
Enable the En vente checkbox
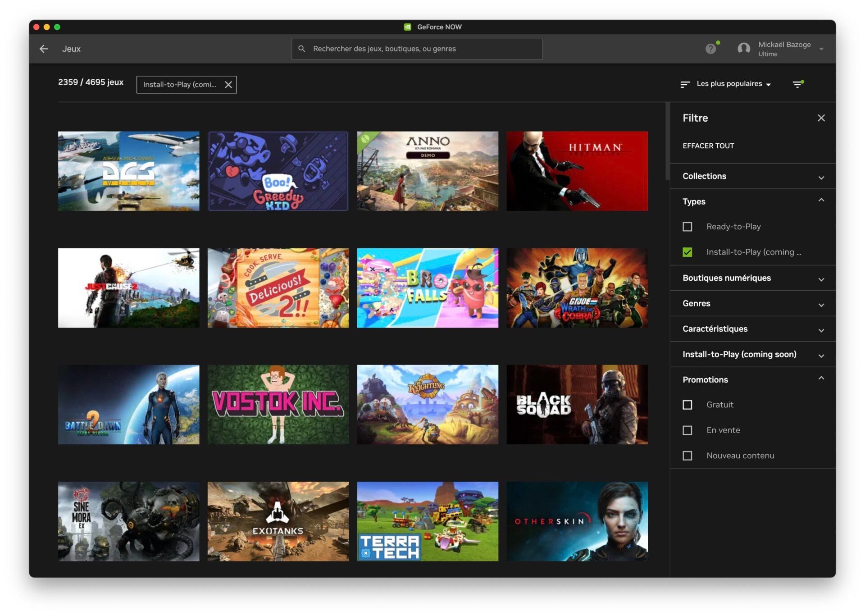687,430
